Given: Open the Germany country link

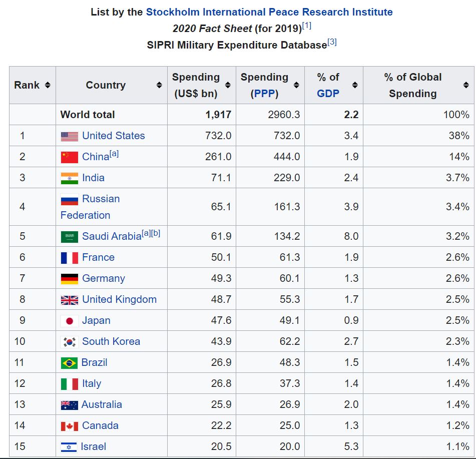Looking at the screenshot, I should coord(104,278).
